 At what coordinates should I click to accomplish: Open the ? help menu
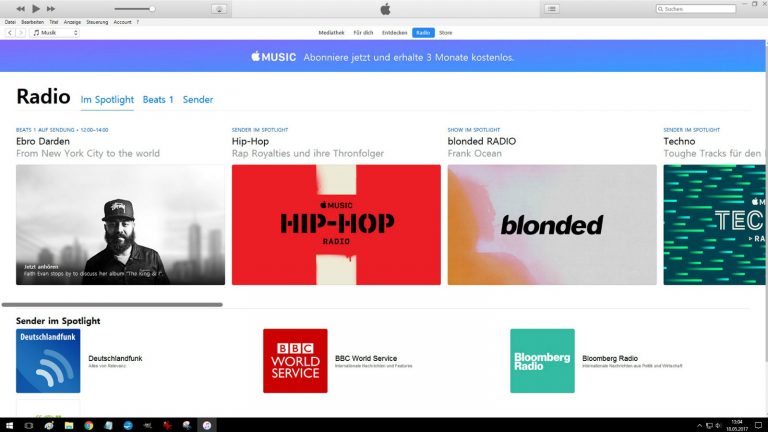pyautogui.click(x=138, y=22)
